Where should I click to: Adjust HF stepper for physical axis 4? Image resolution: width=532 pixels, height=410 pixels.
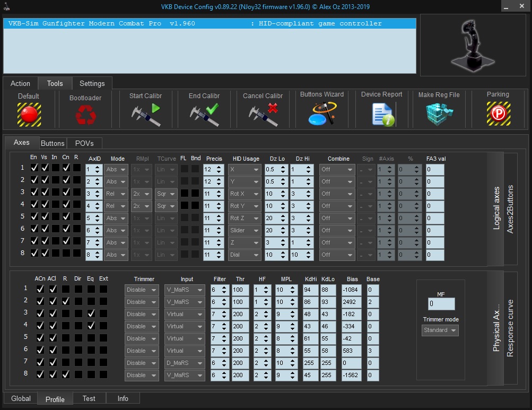point(266,327)
